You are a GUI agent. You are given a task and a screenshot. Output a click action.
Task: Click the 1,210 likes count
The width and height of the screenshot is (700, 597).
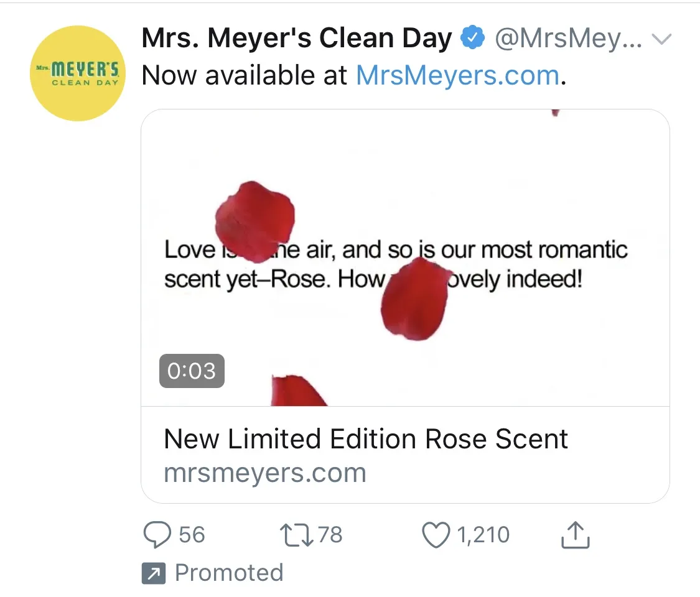(x=483, y=535)
